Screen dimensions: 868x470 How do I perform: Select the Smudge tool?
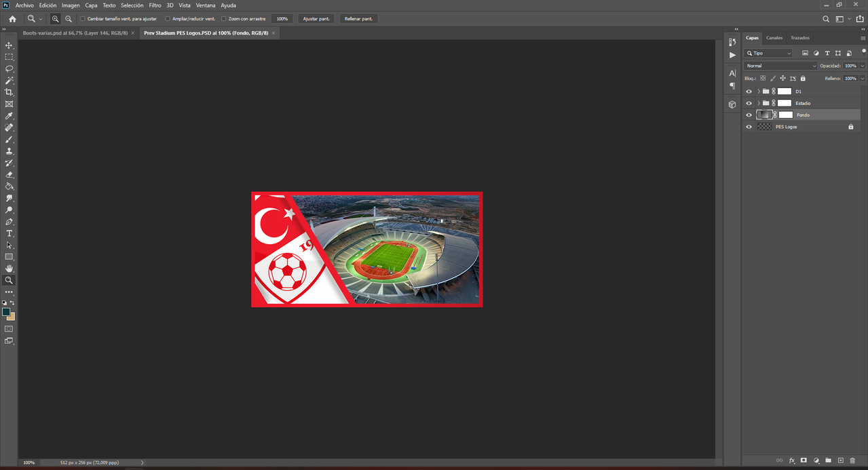pyautogui.click(x=9, y=198)
